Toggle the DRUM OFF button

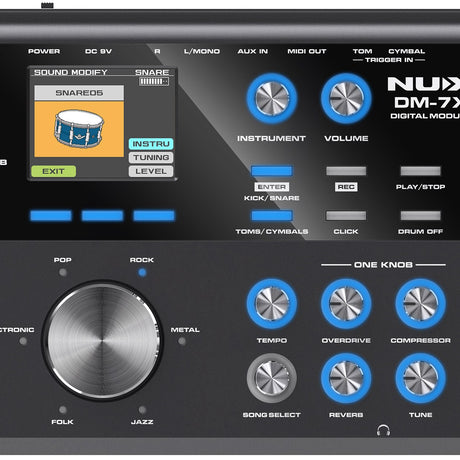(420, 216)
